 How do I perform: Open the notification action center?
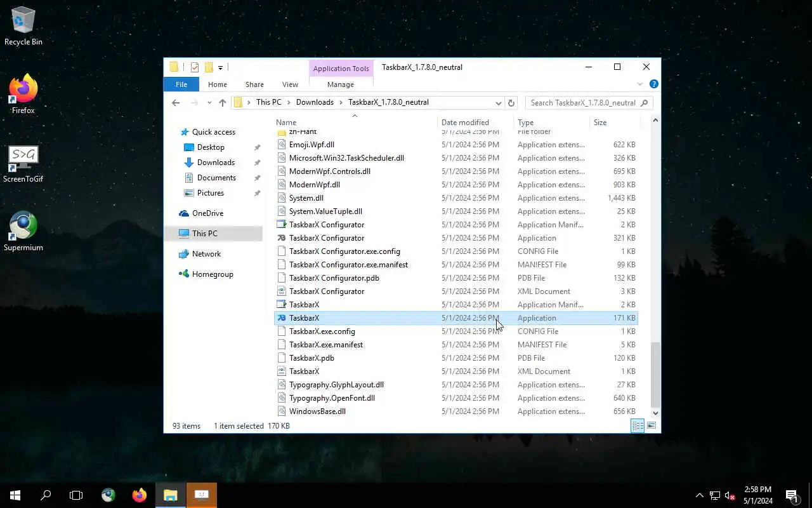pyautogui.click(x=792, y=495)
